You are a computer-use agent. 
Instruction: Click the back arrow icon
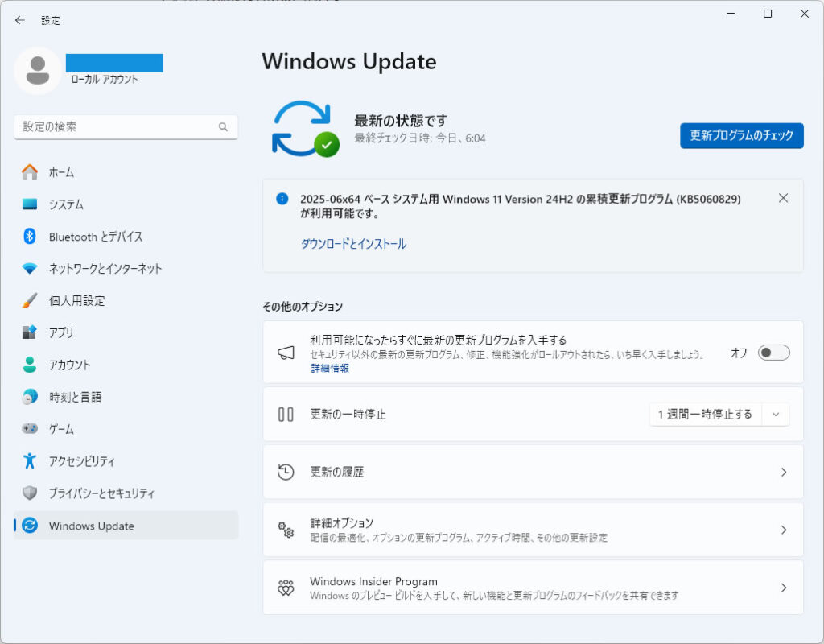20,20
